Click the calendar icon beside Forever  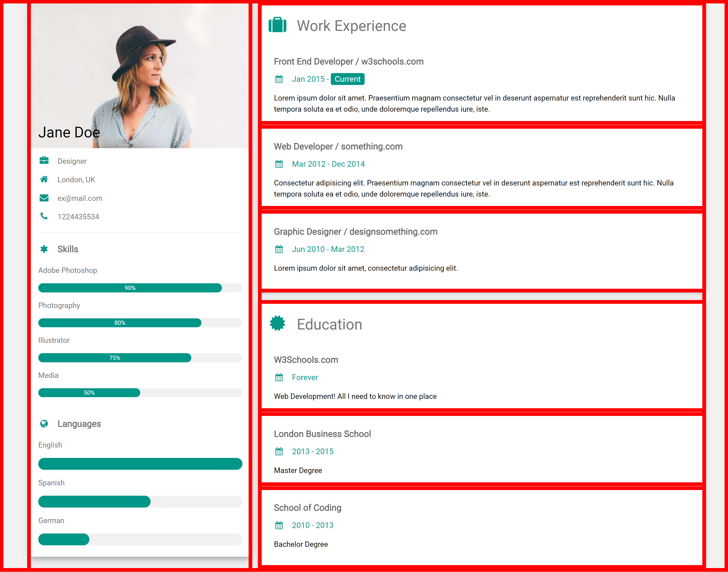tap(279, 377)
